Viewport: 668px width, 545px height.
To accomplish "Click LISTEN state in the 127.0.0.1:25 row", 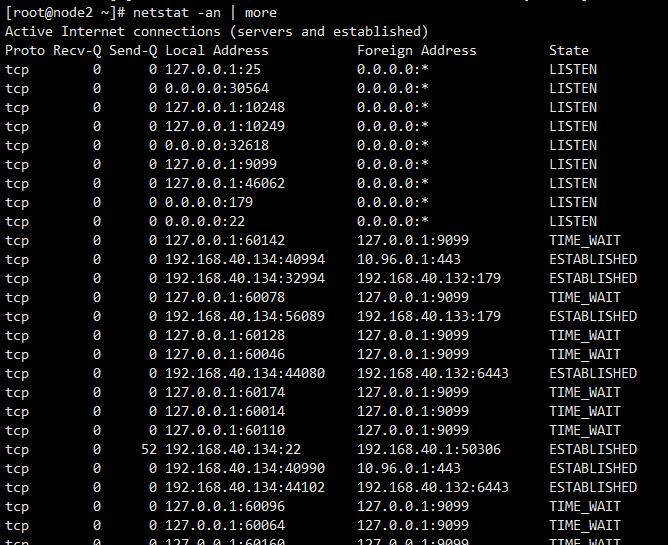I will point(573,69).
